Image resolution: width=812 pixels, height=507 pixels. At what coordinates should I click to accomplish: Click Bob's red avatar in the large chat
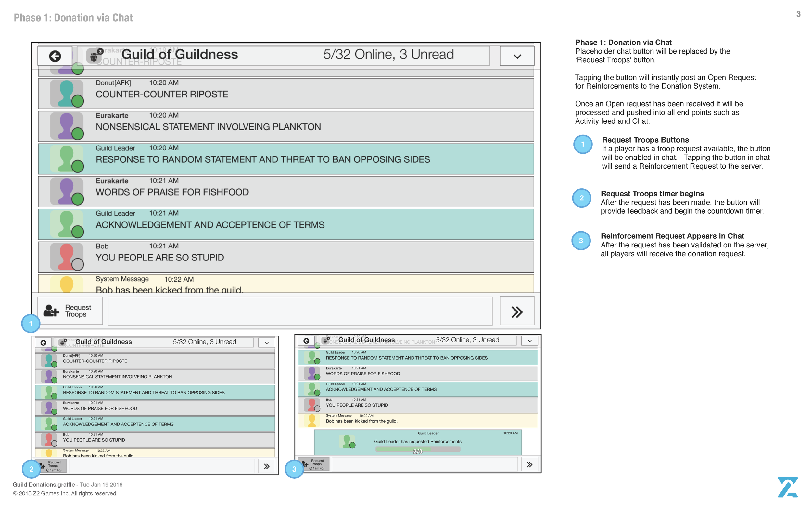(x=66, y=257)
